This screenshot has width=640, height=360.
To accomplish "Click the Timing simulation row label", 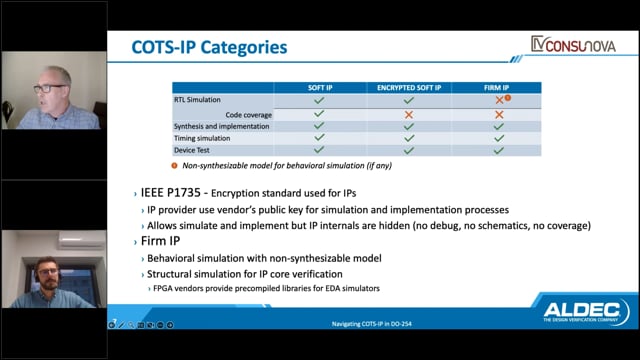I will tap(202, 138).
